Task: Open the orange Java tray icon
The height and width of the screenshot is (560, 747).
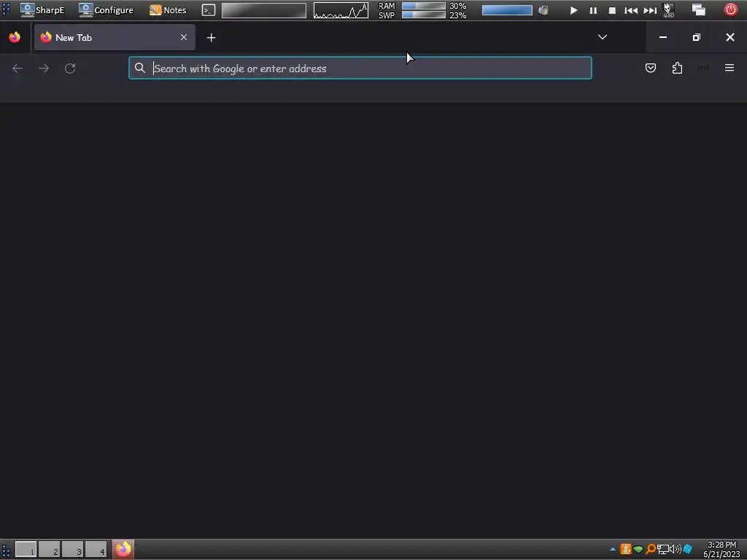Action: [625, 549]
